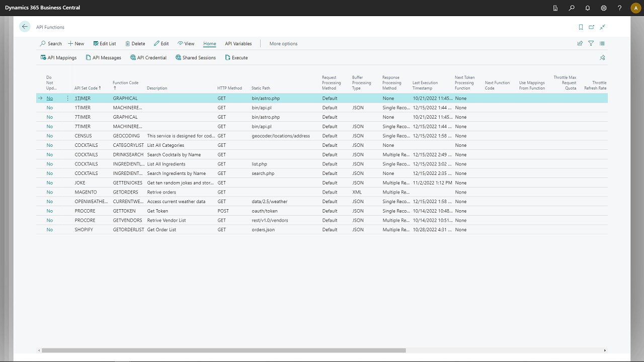Show more options for 1TIMER row
Image resolution: width=644 pixels, height=362 pixels.
click(68, 99)
